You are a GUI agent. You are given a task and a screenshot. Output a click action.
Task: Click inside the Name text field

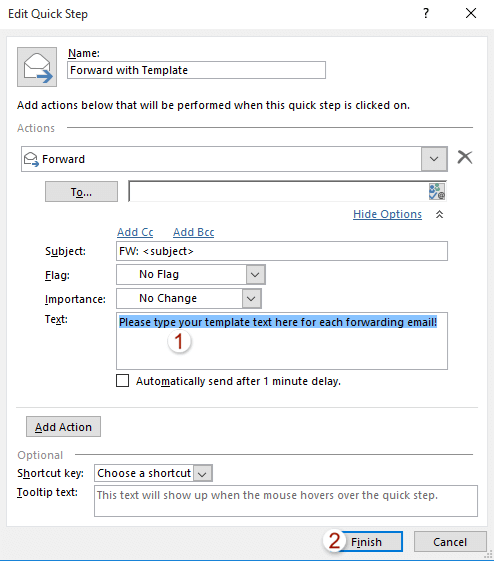[x=196, y=70]
